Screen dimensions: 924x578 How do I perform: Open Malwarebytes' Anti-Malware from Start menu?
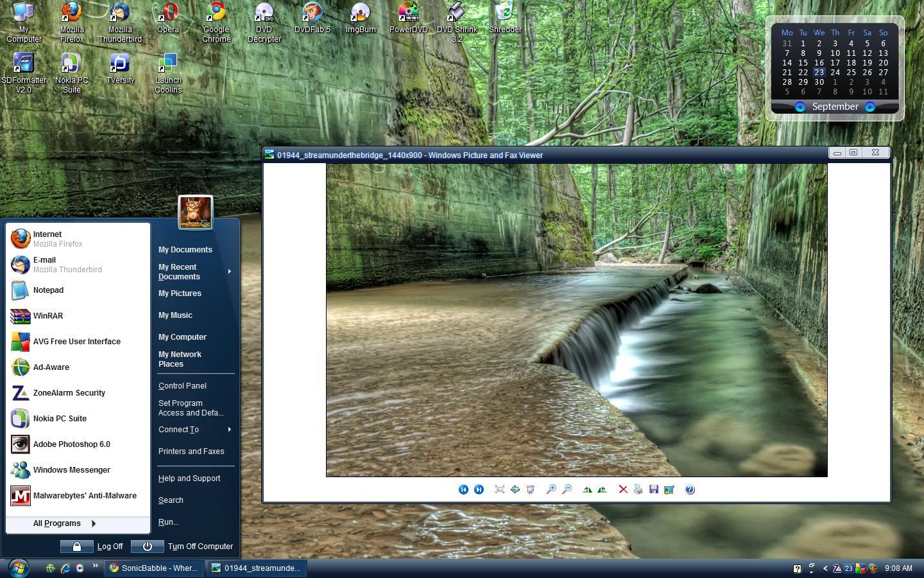click(78, 496)
